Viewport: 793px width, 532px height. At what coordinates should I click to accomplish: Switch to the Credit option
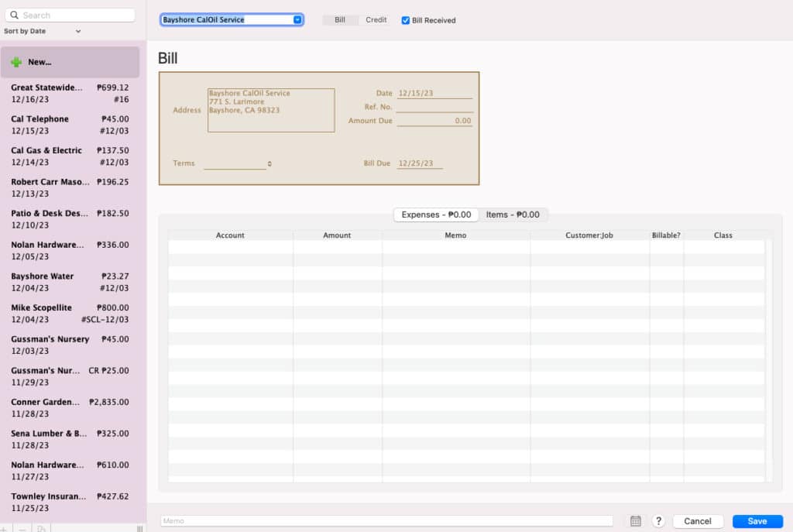[376, 20]
